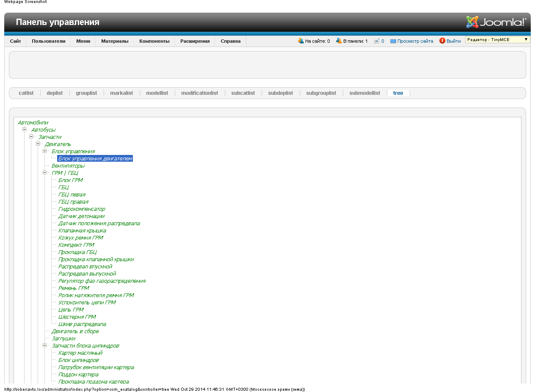Select the Прокладка ГБЦ item

pyautogui.click(x=77, y=252)
